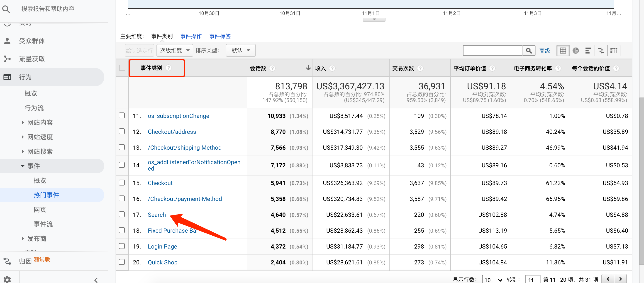Switch to pie chart percentage view
The width and height of the screenshot is (644, 283).
point(576,51)
